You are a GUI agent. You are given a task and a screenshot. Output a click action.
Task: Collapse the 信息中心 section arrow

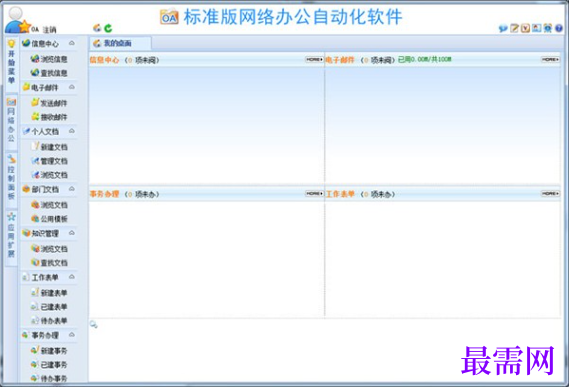click(x=72, y=43)
